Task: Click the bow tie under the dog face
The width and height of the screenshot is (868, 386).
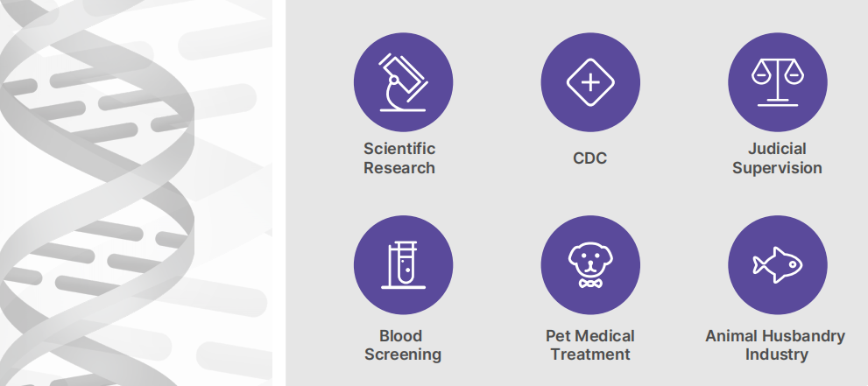Action: [x=590, y=284]
